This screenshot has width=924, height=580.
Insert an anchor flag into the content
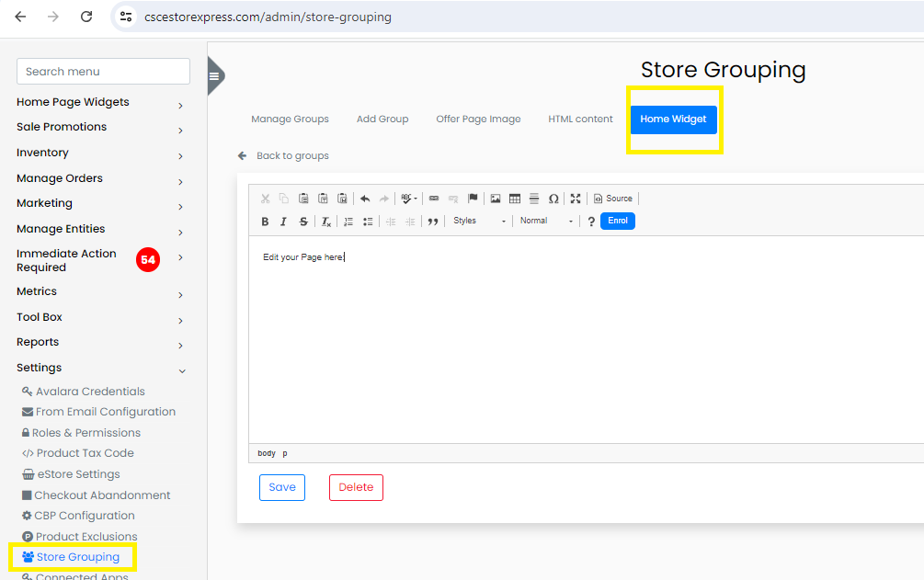(x=473, y=198)
